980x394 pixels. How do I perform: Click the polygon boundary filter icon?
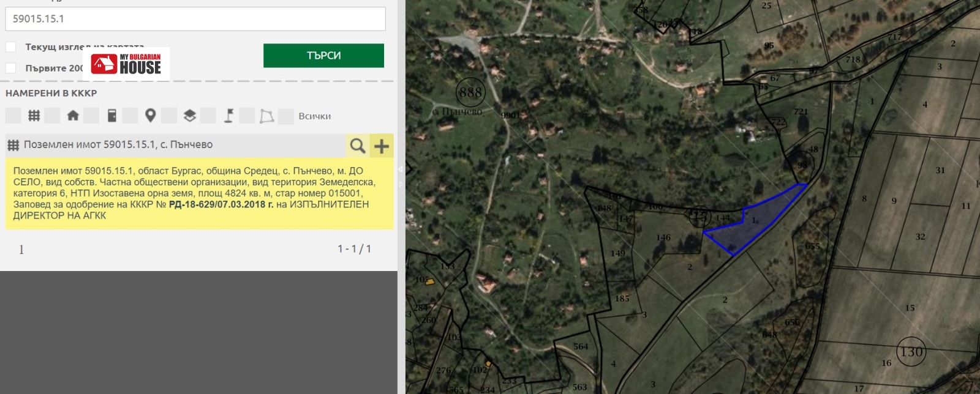[x=267, y=116]
